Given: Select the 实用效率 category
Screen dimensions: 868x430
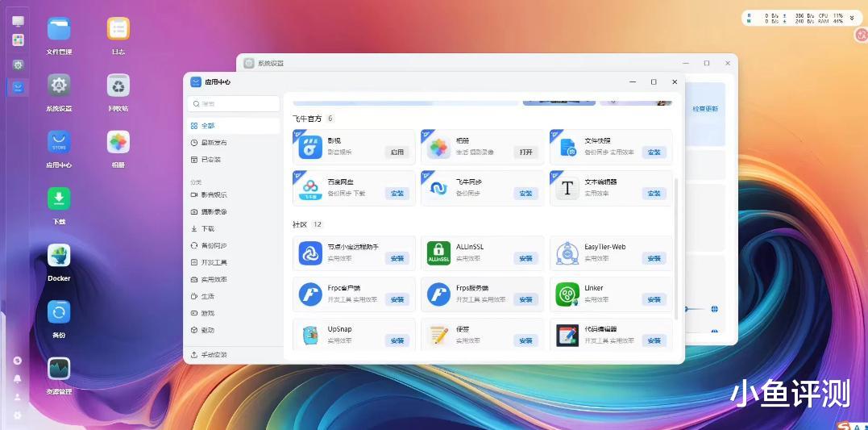Looking at the screenshot, I should pos(234,279).
